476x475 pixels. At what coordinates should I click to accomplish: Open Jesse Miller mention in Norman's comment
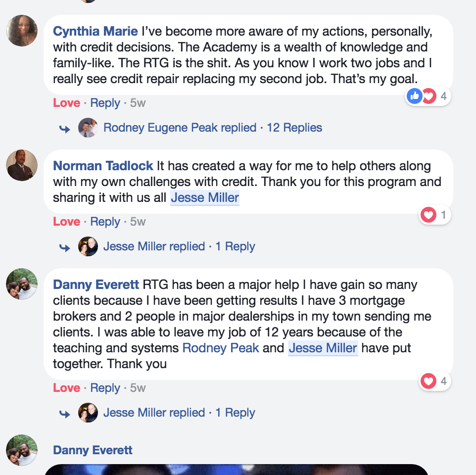[x=205, y=198]
